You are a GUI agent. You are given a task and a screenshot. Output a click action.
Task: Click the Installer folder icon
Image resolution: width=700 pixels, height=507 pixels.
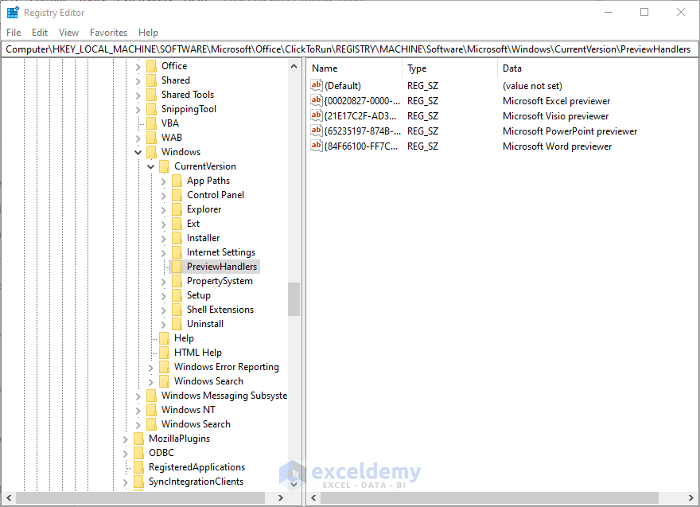click(x=177, y=238)
